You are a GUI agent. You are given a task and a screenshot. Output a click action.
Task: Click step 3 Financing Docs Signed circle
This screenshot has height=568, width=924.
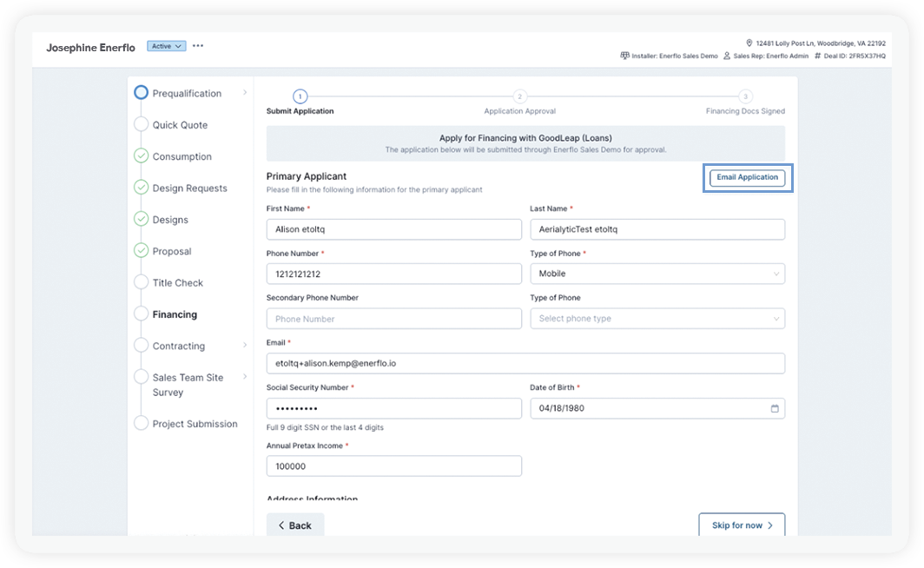pyautogui.click(x=745, y=96)
